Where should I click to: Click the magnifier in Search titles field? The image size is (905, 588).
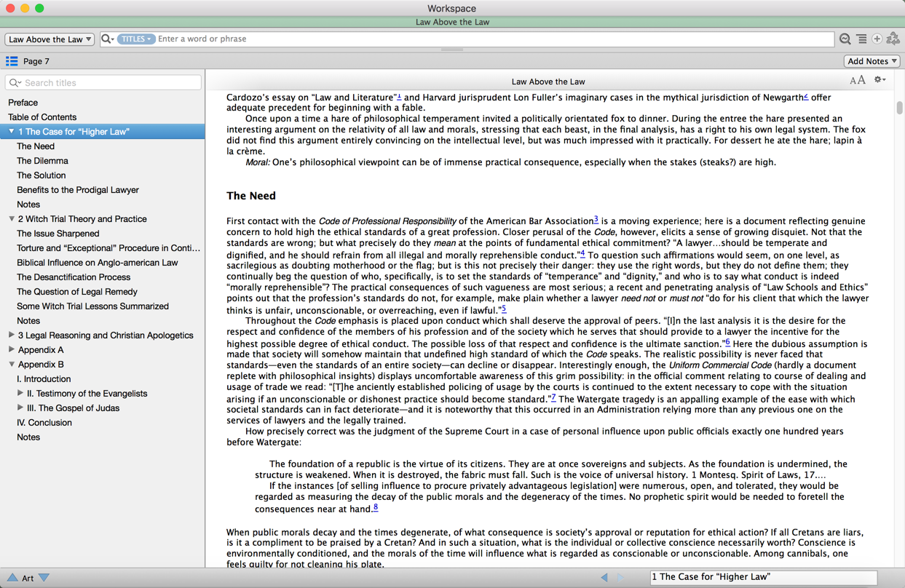click(15, 83)
